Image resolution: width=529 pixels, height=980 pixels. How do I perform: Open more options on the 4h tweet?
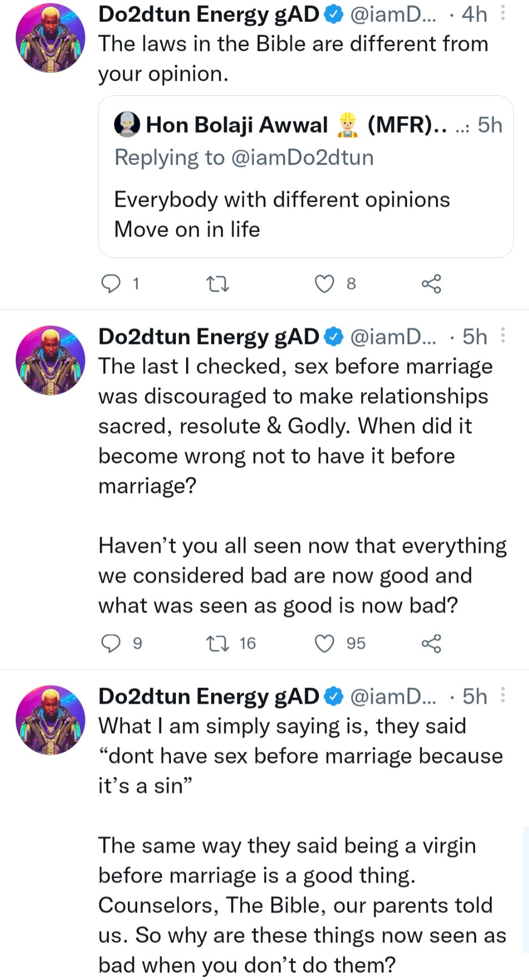(503, 14)
